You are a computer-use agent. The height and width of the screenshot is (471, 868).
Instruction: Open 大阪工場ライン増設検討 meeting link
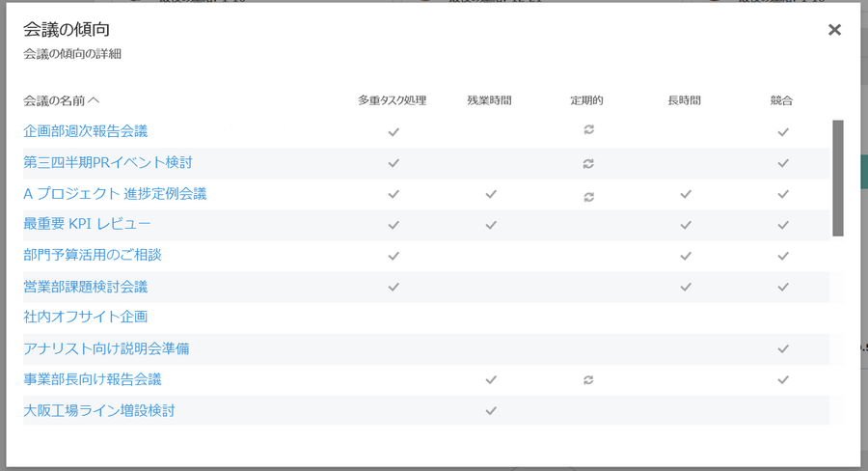99,410
